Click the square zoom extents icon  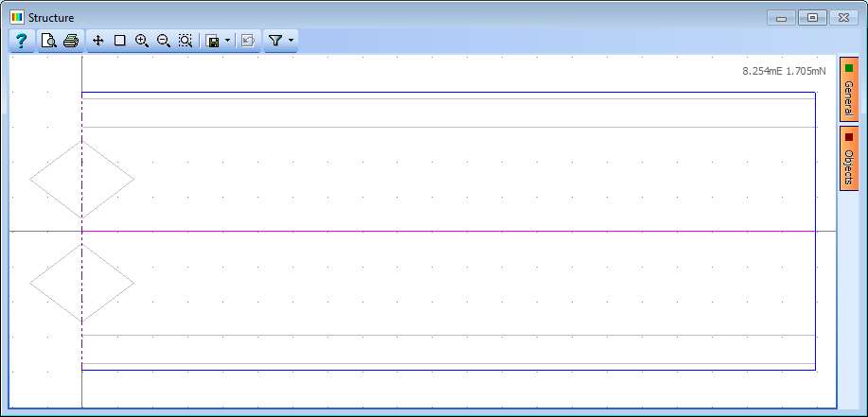coord(119,41)
